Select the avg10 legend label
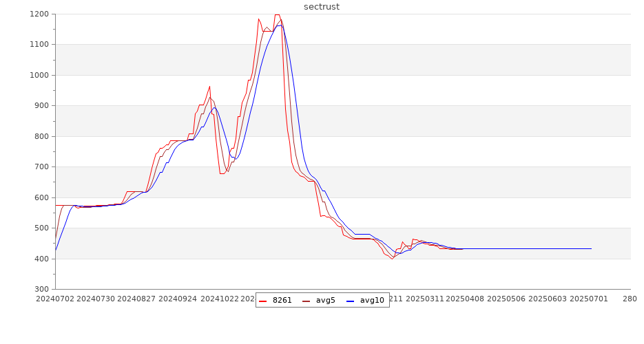644x344 pixels. (372, 300)
